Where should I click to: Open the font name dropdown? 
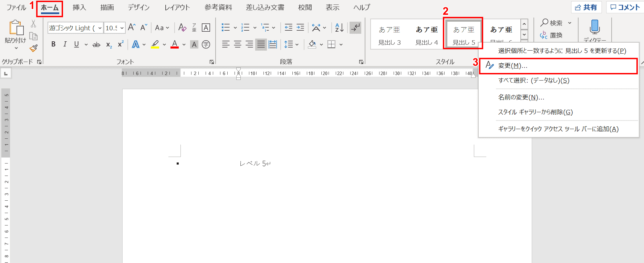click(100, 28)
